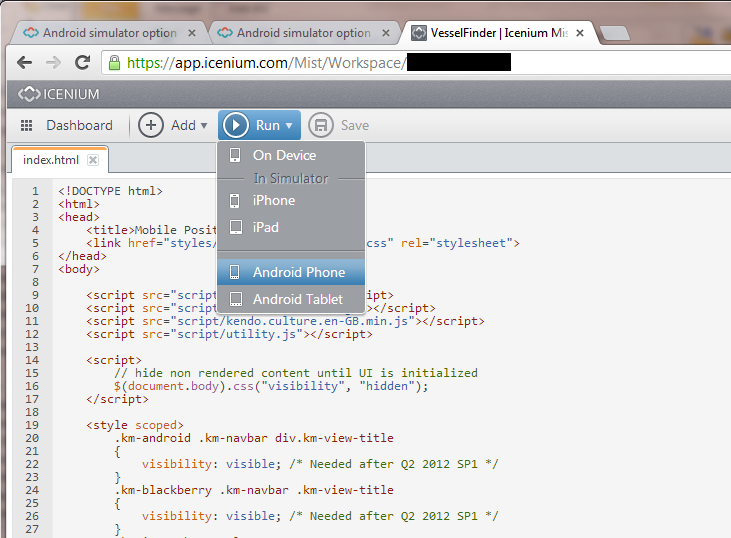Switch to second Android simulator option tab
The width and height of the screenshot is (731, 538).
click(303, 33)
